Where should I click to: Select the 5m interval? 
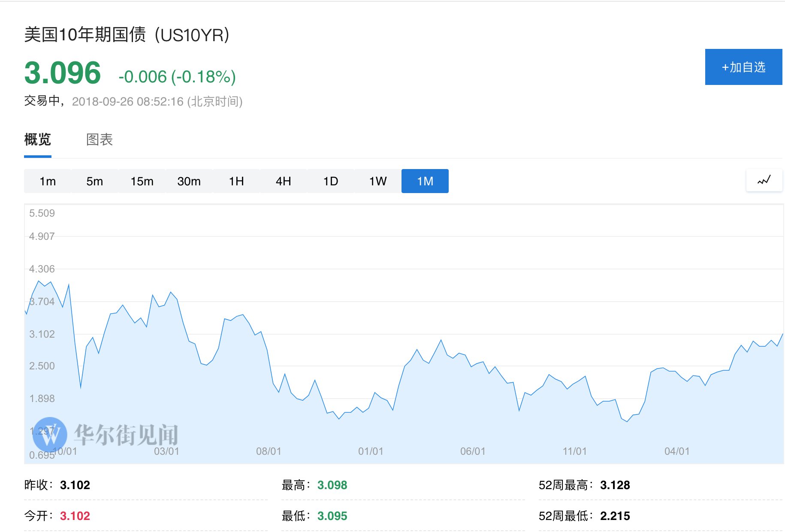tap(95, 181)
